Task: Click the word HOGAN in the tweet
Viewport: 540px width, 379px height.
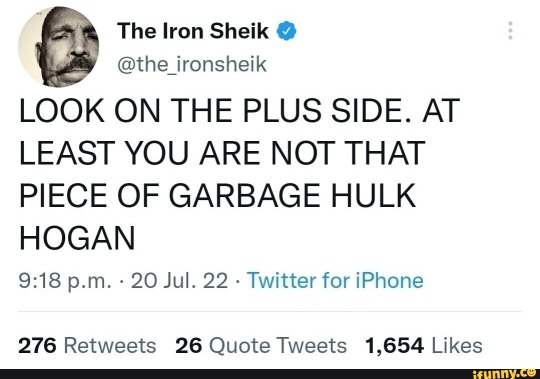Action: click(x=77, y=238)
